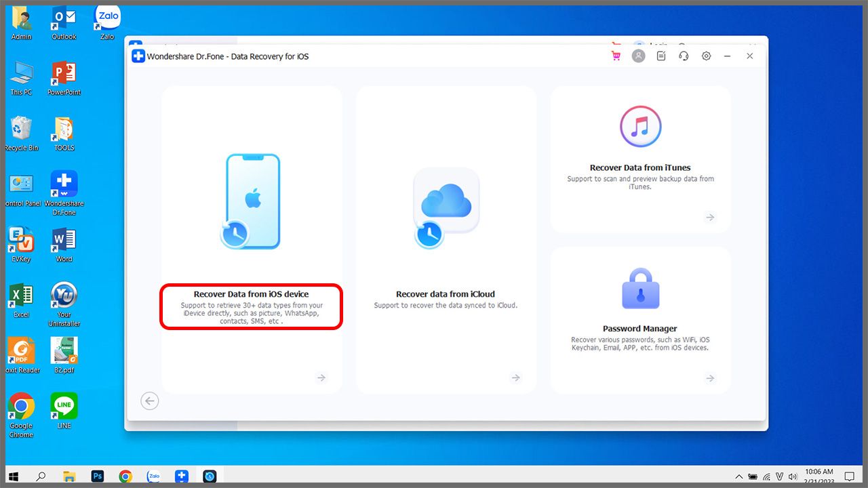Image resolution: width=868 pixels, height=488 pixels.
Task: Click arrow in Recover from iCloud card
Action: click(516, 378)
